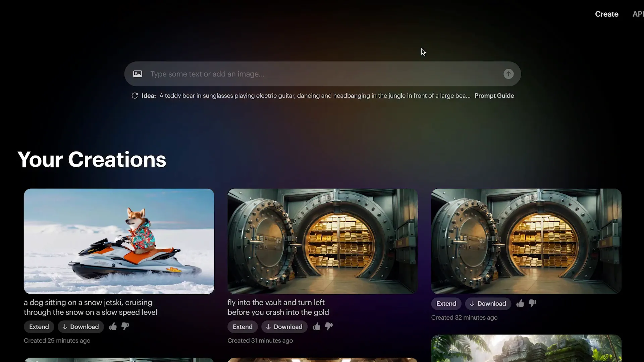
Task: Open the Prompt Guide link
Action: [x=494, y=96]
